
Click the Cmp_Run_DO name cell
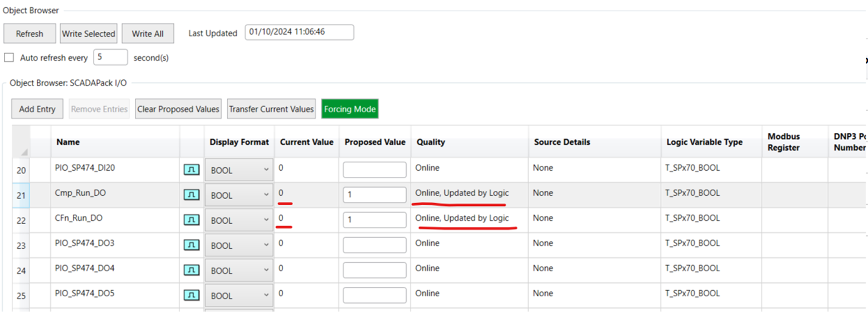[x=115, y=195]
